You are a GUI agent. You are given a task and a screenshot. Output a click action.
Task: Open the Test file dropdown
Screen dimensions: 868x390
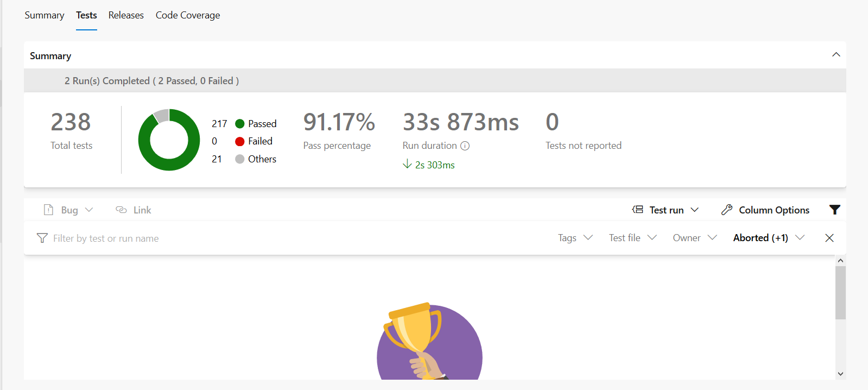(632, 238)
